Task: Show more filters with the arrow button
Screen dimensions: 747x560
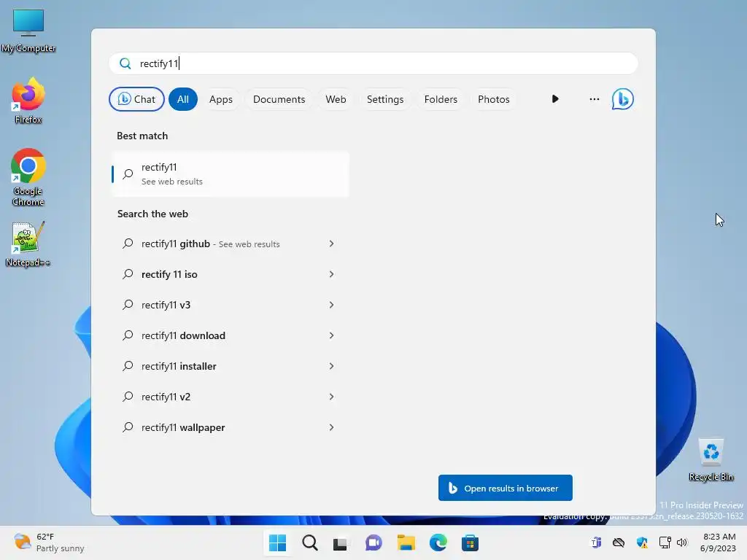Action: 555,99
